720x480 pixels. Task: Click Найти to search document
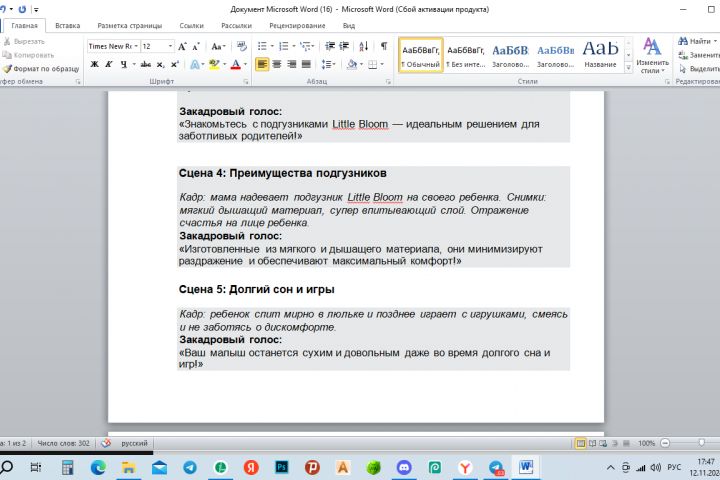pos(697,41)
